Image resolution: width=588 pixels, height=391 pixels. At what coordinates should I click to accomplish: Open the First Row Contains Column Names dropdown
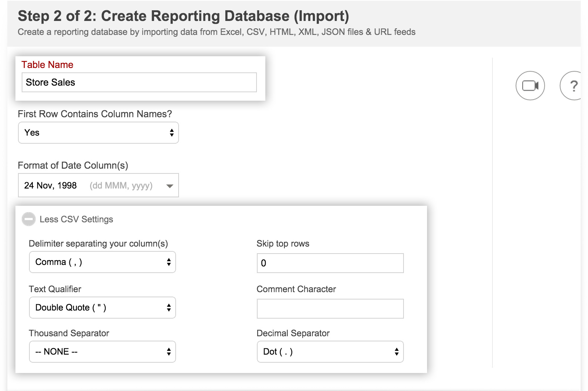pos(98,133)
